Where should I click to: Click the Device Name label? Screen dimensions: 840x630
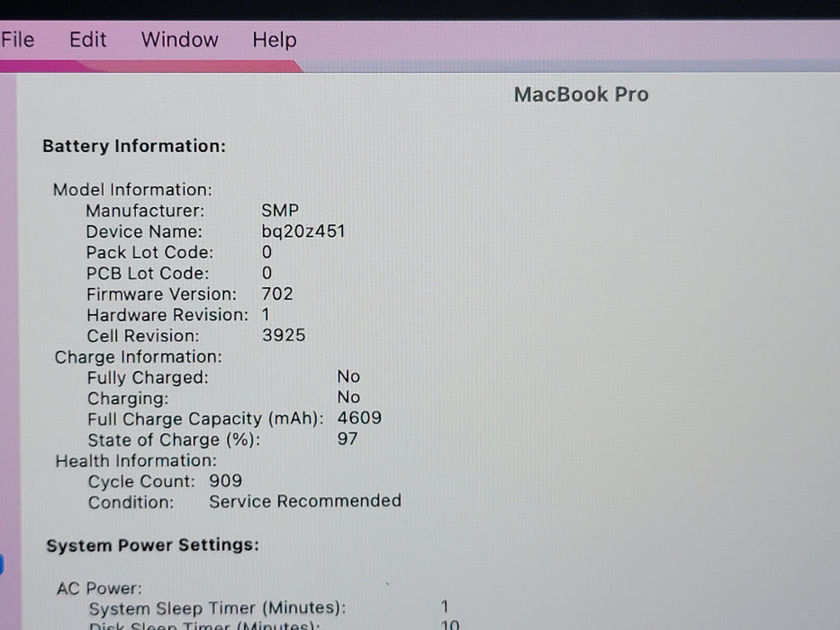(x=144, y=231)
